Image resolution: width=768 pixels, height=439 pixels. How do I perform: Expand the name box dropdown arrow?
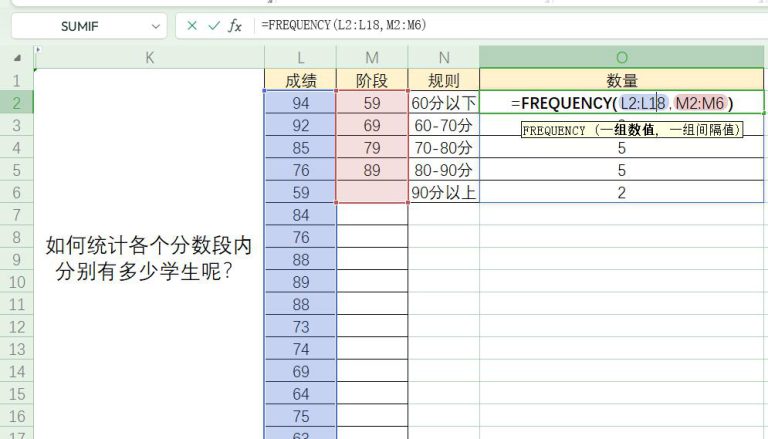155,26
